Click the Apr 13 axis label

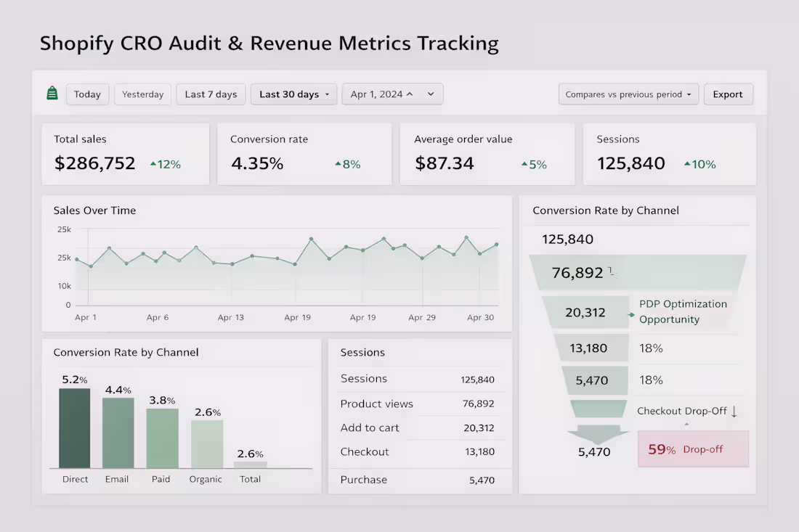pos(231,317)
